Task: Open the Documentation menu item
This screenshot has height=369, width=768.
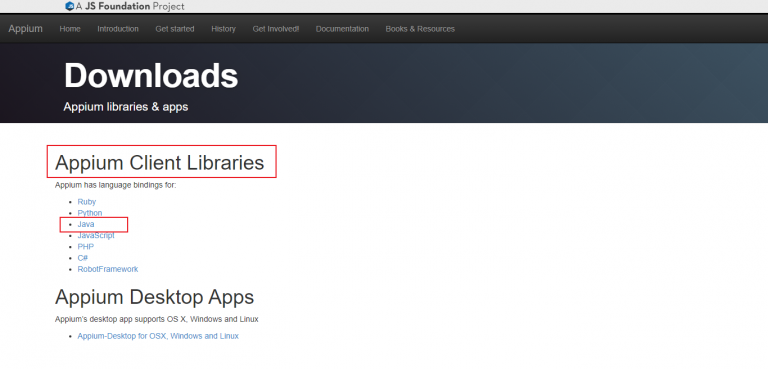Action: coord(342,29)
